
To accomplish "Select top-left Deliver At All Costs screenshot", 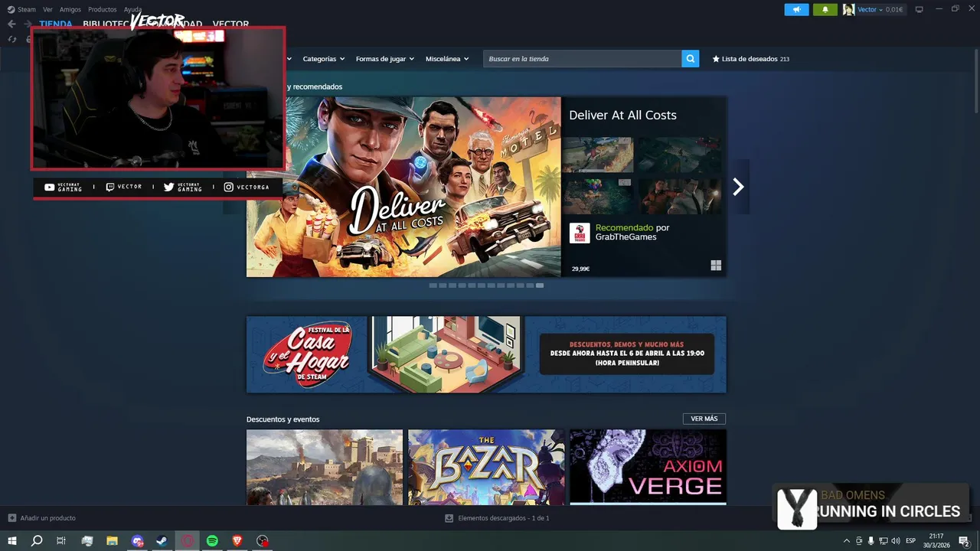I will 598,155.
